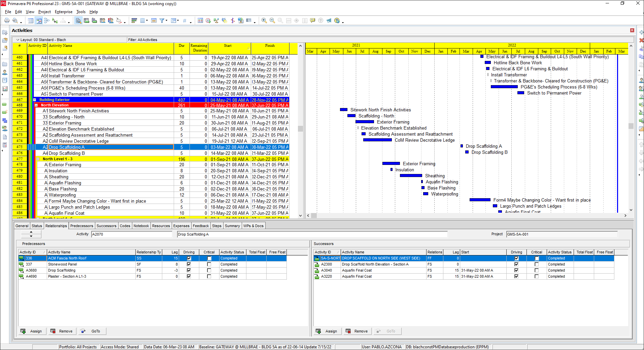This screenshot has height=350, width=644.
Task: Show the Activity Table view icon
Action: coord(31,21)
